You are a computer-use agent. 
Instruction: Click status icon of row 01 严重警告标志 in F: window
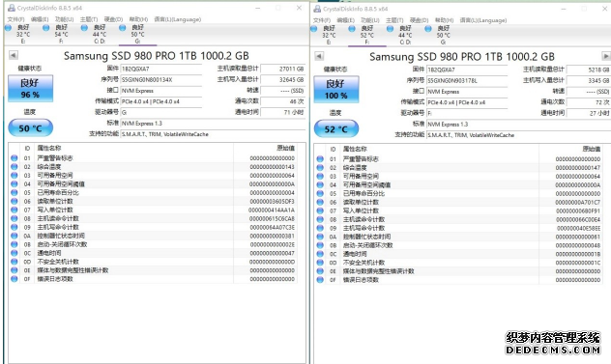coord(320,159)
